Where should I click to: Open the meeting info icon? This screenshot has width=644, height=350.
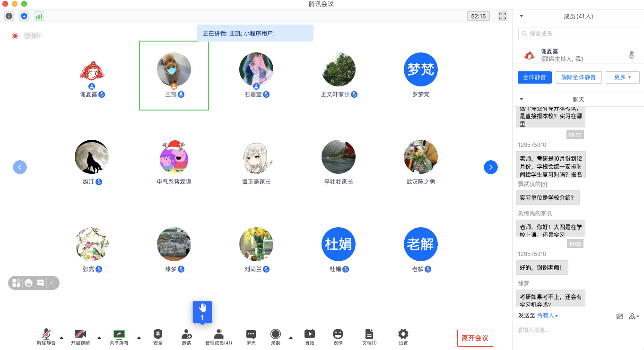(x=9, y=16)
